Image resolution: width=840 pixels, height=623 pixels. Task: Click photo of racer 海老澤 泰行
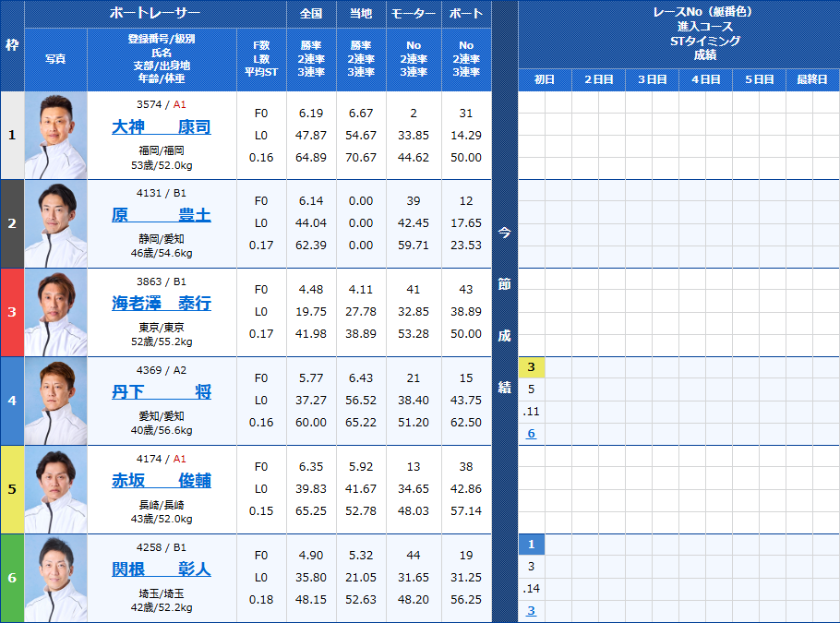coord(55,312)
